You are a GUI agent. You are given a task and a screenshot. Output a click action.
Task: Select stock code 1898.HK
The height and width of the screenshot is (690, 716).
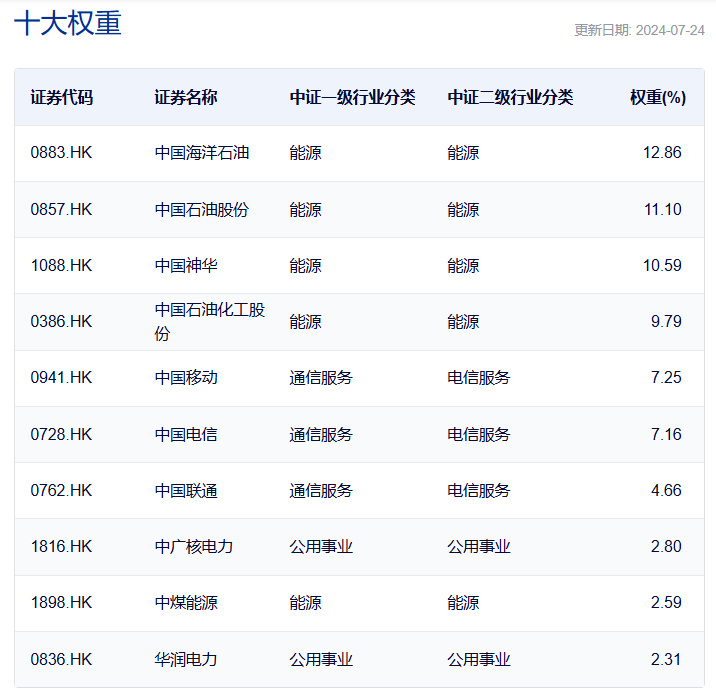click(61, 603)
